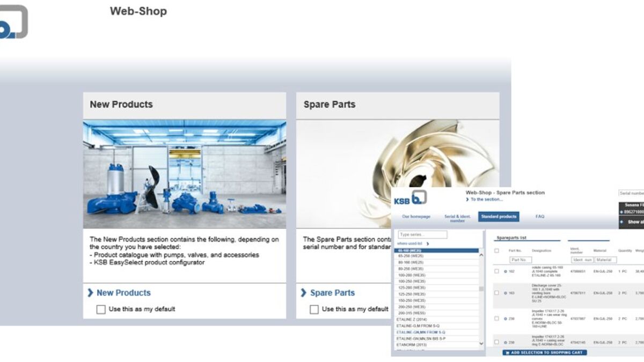Click the 'New Products' card heading
Screen dimensions: 644x362
121,105
